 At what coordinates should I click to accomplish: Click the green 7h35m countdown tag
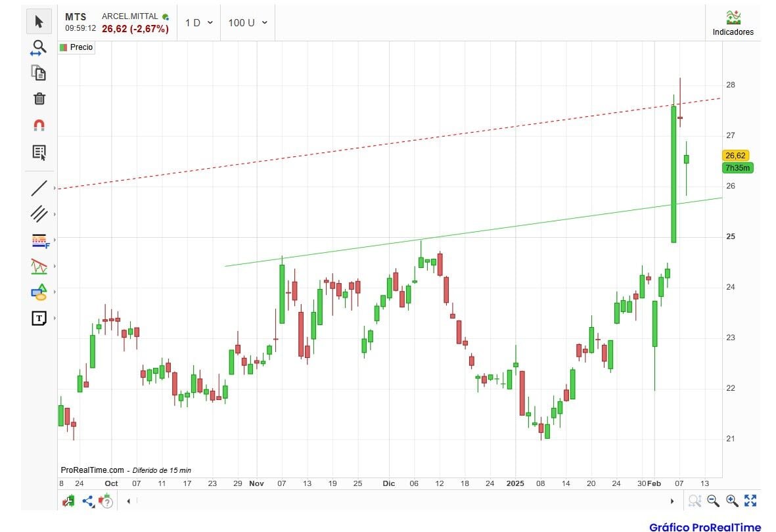coord(737,167)
